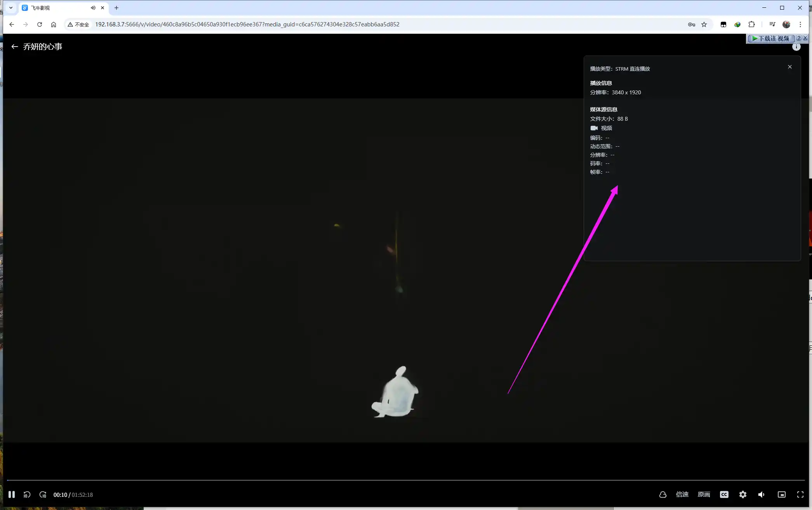Open the 原画 quality selector
This screenshot has width=812, height=510.
pos(704,494)
